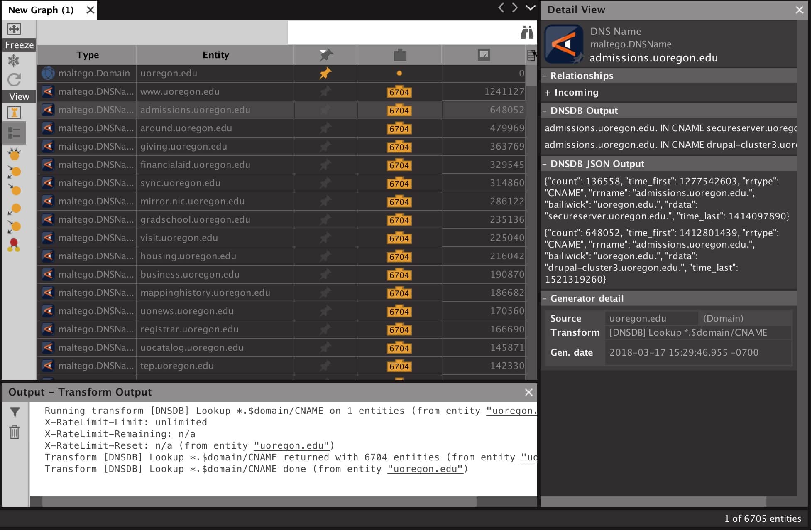
Task: Select the entity list view icon
Action: 14,133
